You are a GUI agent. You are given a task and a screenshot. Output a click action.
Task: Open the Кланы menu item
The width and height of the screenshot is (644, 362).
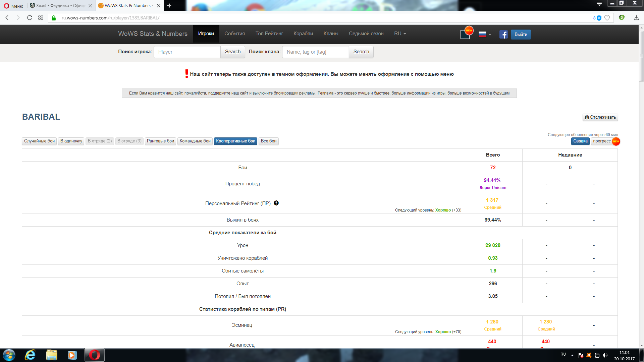click(x=331, y=34)
